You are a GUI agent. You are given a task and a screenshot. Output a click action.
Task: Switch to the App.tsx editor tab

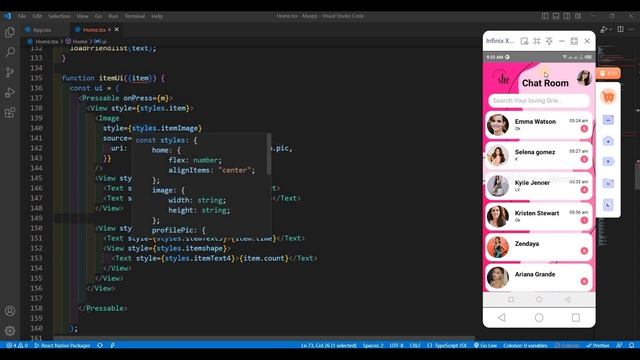point(42,30)
